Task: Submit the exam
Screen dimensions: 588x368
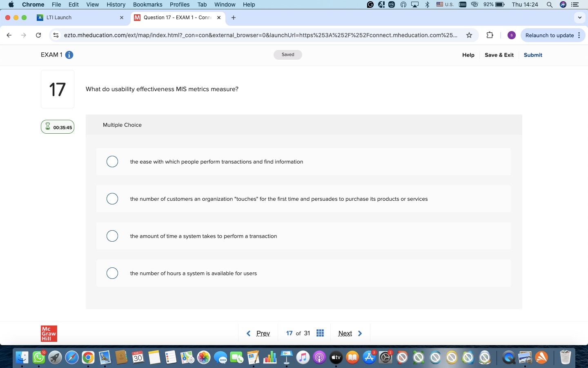Action: click(533, 55)
